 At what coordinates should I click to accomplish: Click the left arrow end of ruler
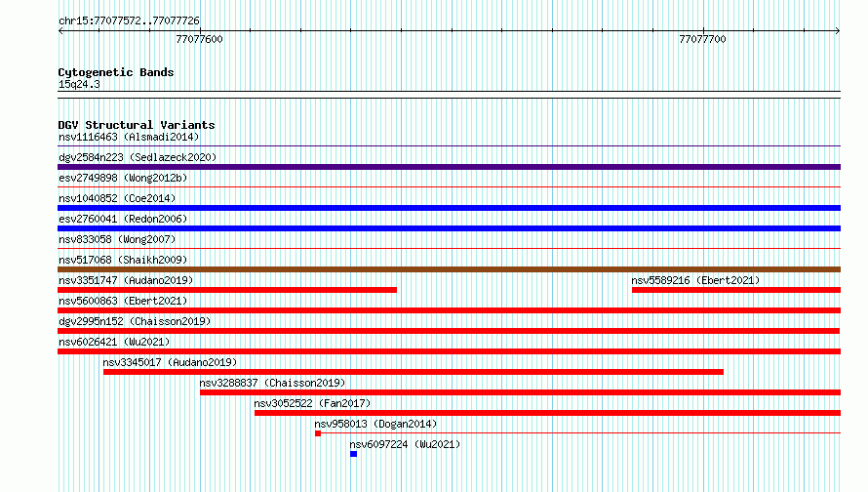coord(60,30)
